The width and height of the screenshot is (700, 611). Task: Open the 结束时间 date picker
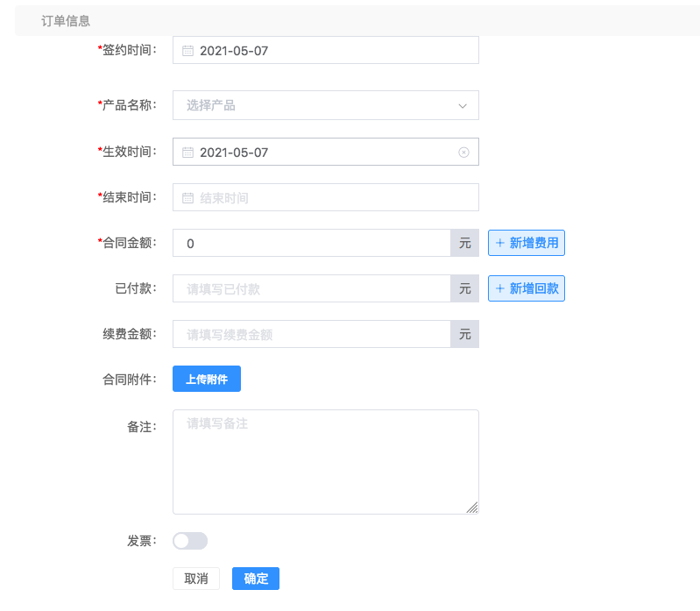(326, 197)
